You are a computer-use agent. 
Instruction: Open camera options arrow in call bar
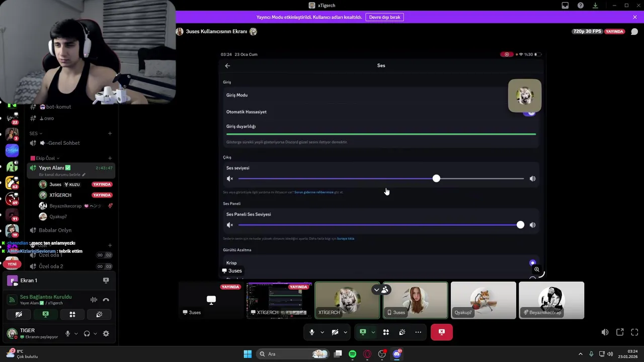(345, 332)
